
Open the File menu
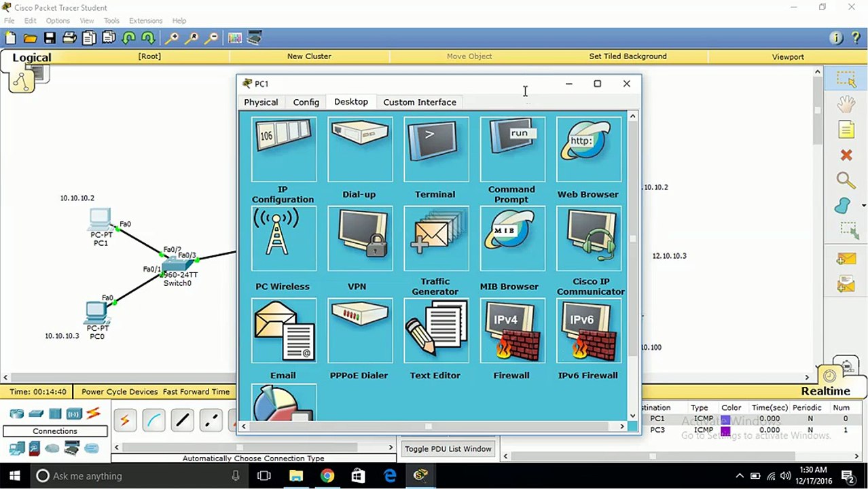[10, 20]
